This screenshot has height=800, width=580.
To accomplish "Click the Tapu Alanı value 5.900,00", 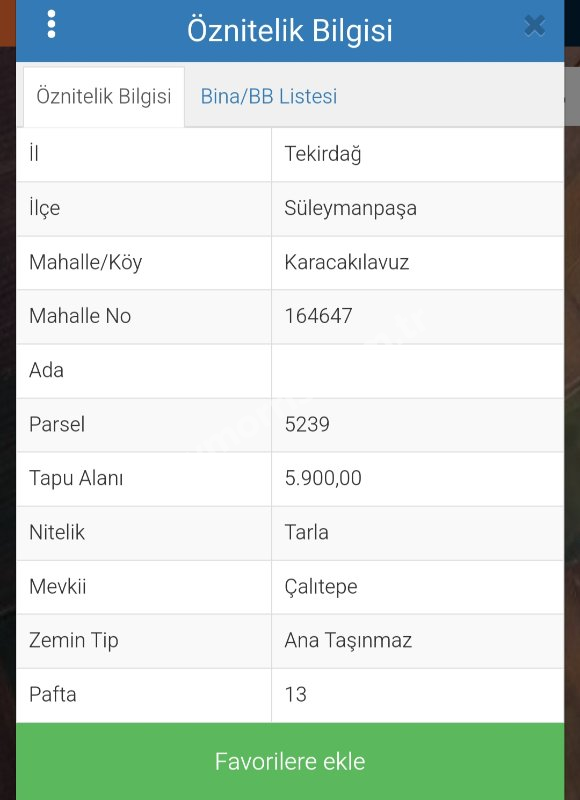I will (323, 479).
